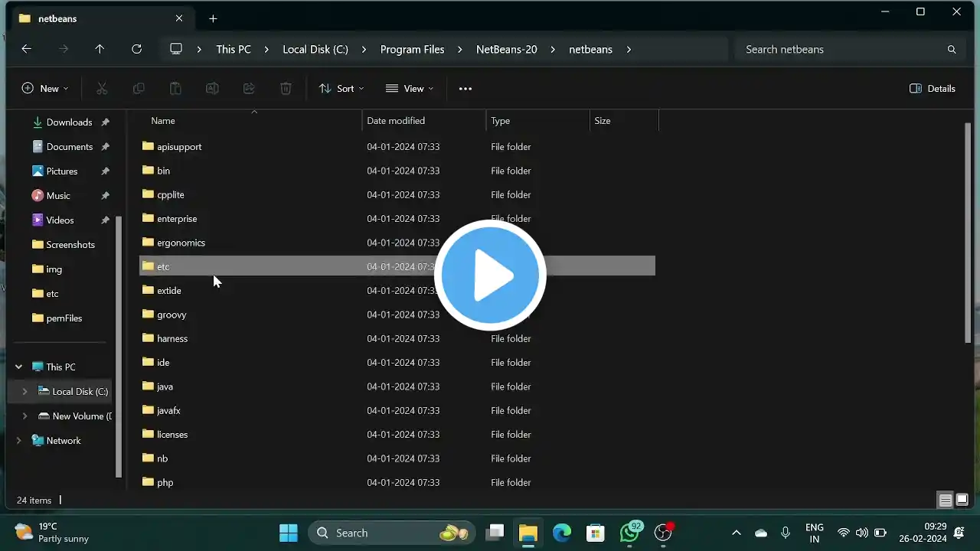Switch to large thumbnails view layout
The height and width of the screenshot is (551, 980).
[x=962, y=500]
